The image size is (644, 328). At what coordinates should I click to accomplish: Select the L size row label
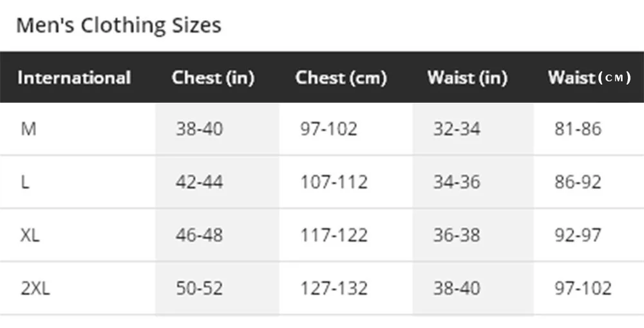tap(24, 181)
